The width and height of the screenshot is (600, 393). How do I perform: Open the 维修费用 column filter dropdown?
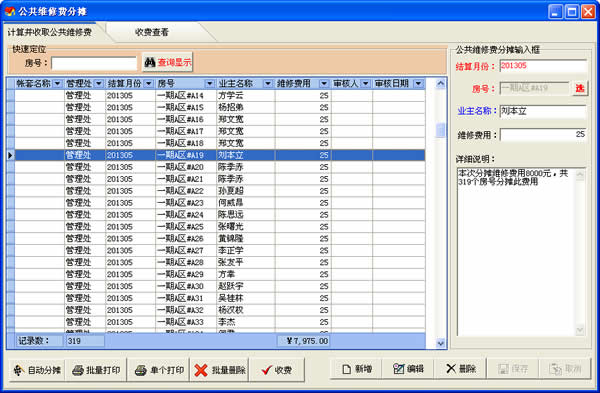324,83
